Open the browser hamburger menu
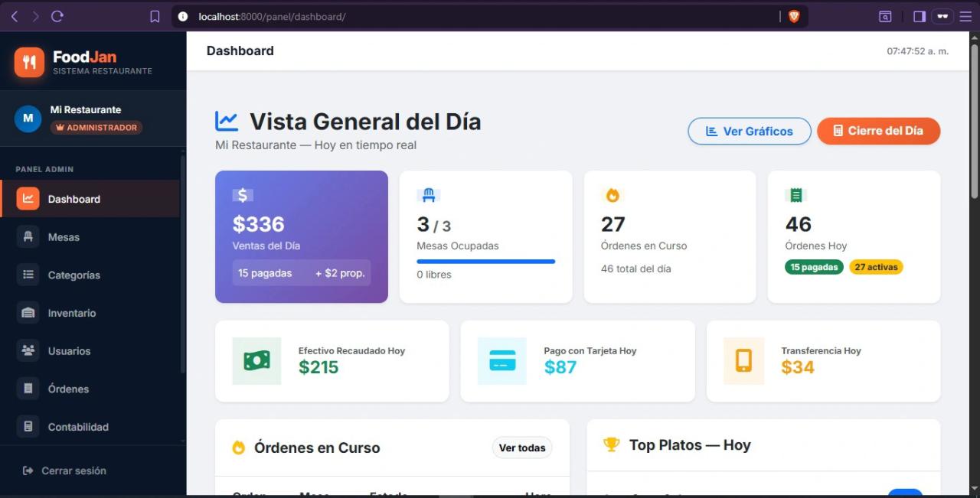Image resolution: width=980 pixels, height=498 pixels. pos(965,16)
